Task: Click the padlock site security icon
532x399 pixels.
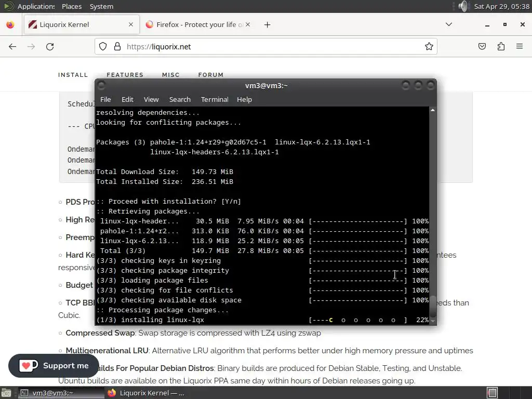Action: [x=117, y=46]
